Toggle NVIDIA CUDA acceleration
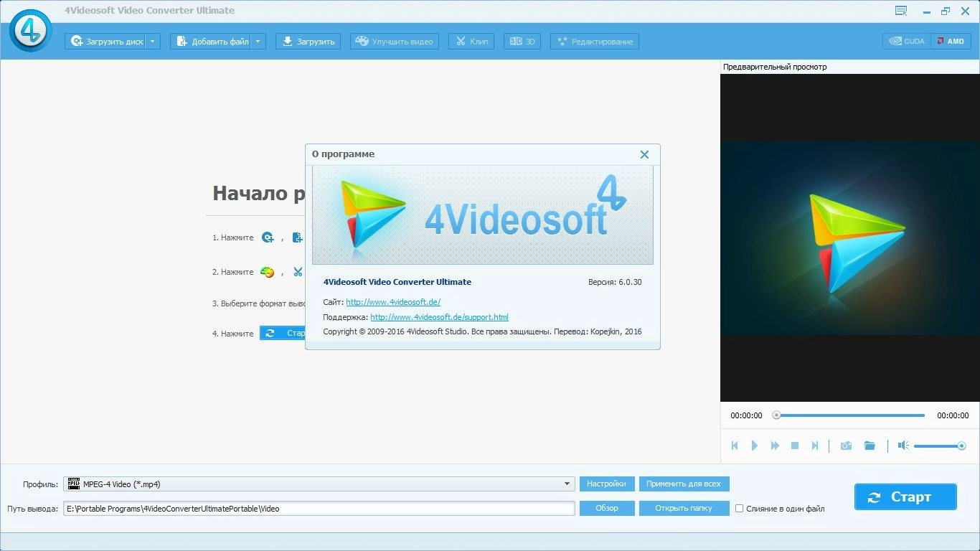Viewport: 980px width, 551px height. [x=907, y=42]
